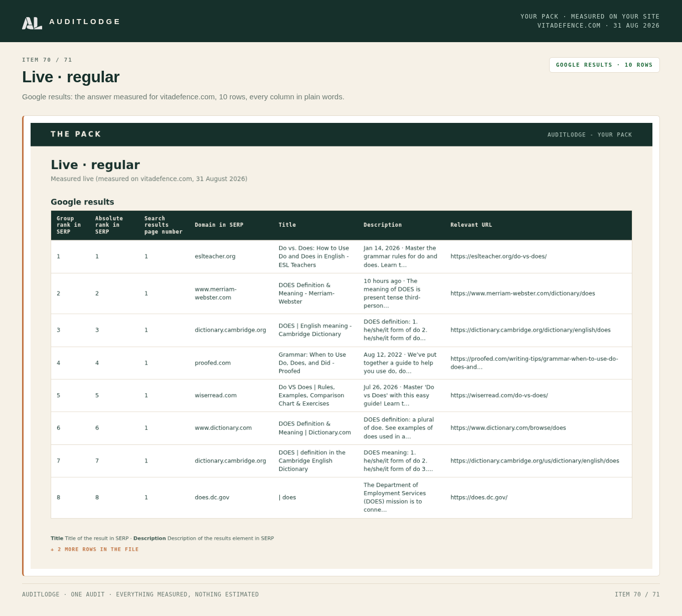Click the AuditLodge AL logo icon
The height and width of the screenshot is (616, 682).
coord(32,23)
